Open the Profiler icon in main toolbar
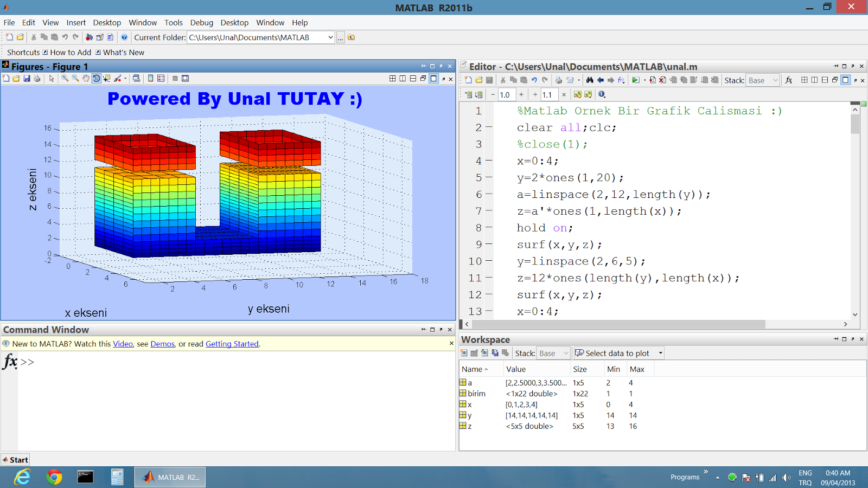The width and height of the screenshot is (868, 488). point(110,37)
